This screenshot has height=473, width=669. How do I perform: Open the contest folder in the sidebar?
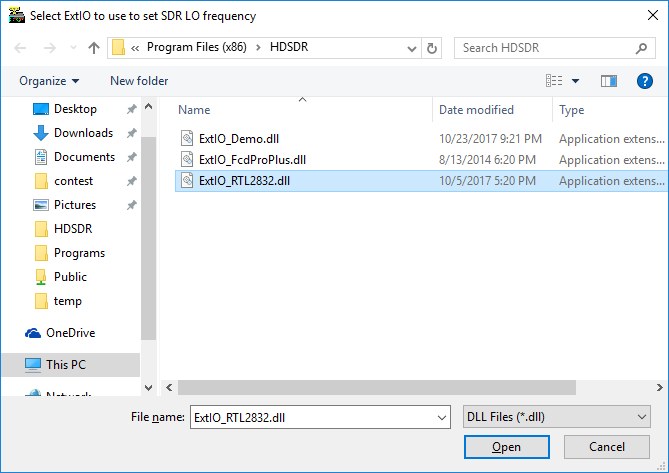[73, 181]
